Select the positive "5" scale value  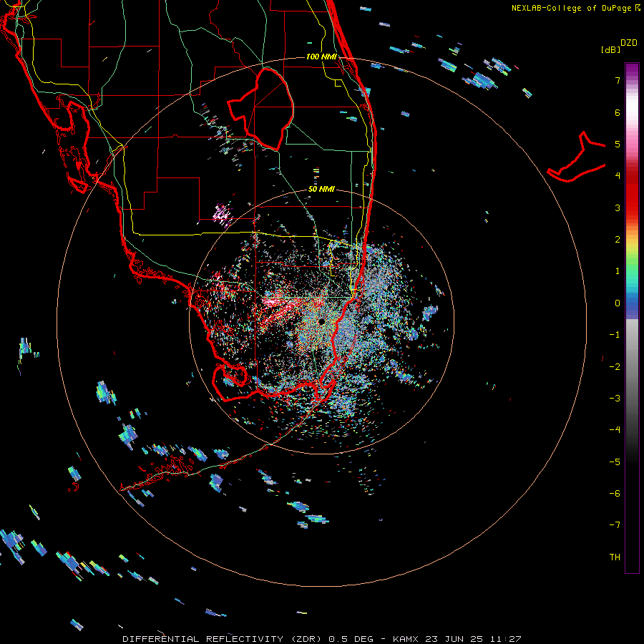coord(618,144)
